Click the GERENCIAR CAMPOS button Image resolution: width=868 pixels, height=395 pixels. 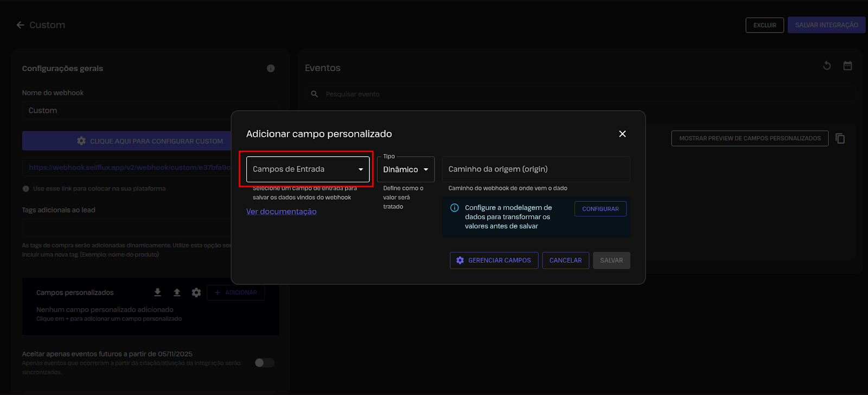(494, 260)
